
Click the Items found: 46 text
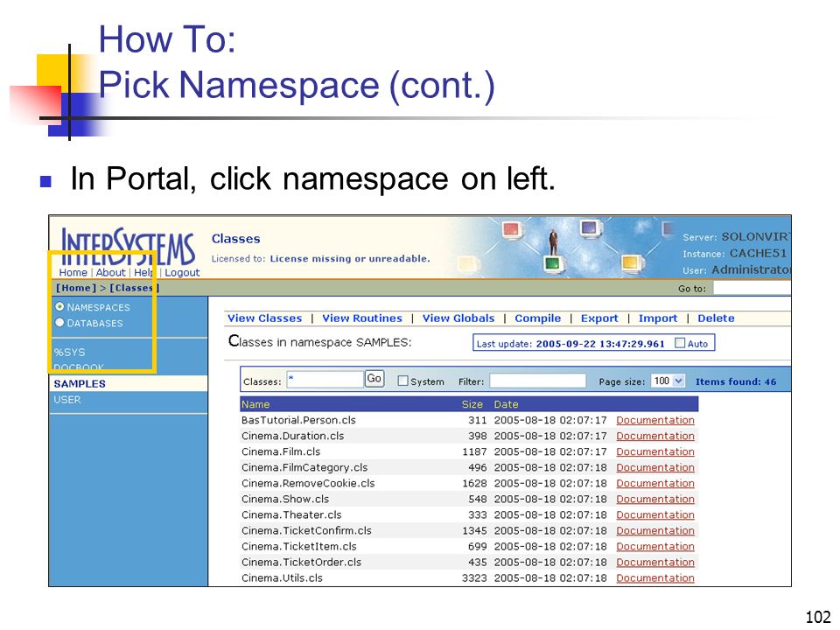point(736,381)
